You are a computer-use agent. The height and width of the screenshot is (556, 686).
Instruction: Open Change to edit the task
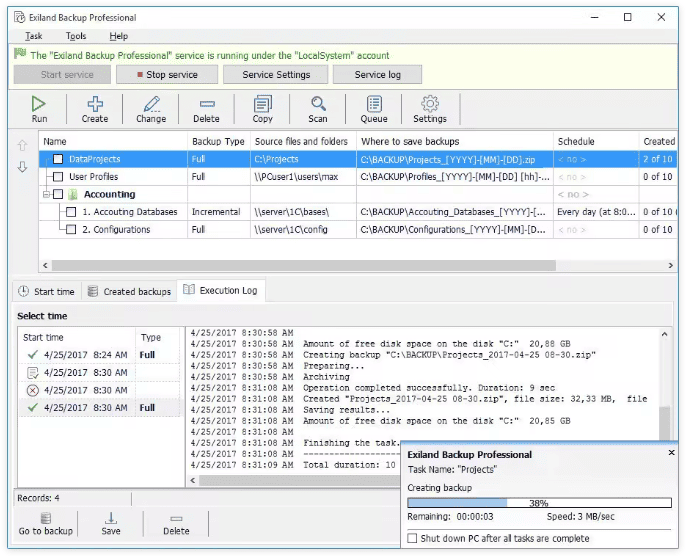151,109
